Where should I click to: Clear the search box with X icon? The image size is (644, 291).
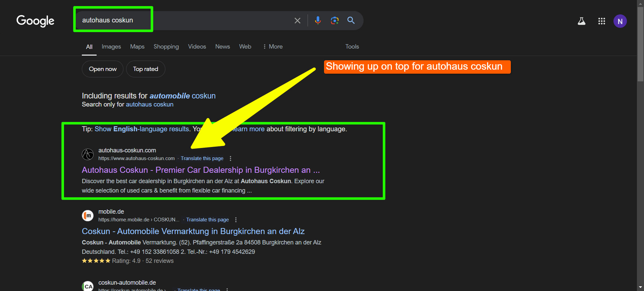[297, 21]
